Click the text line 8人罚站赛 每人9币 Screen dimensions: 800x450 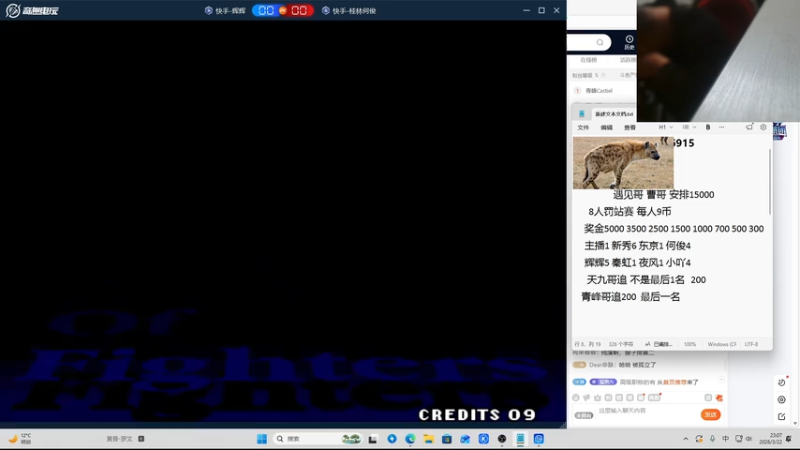pyautogui.click(x=630, y=212)
